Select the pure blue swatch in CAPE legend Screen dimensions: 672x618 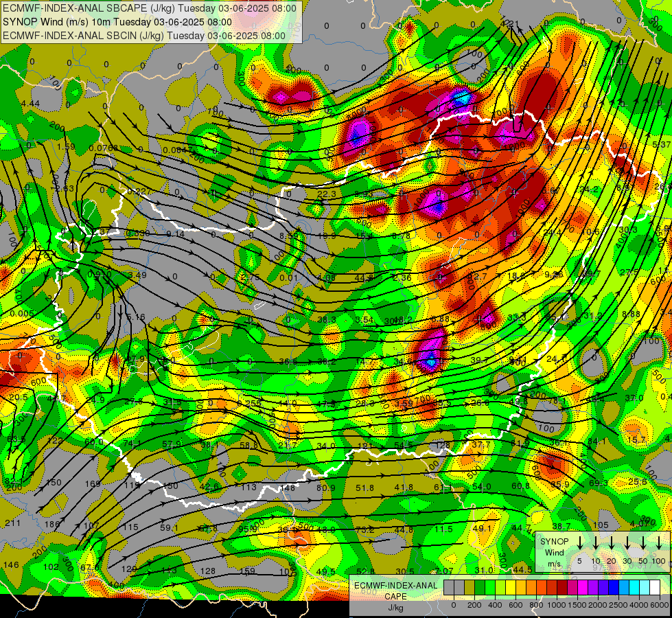tap(613, 588)
